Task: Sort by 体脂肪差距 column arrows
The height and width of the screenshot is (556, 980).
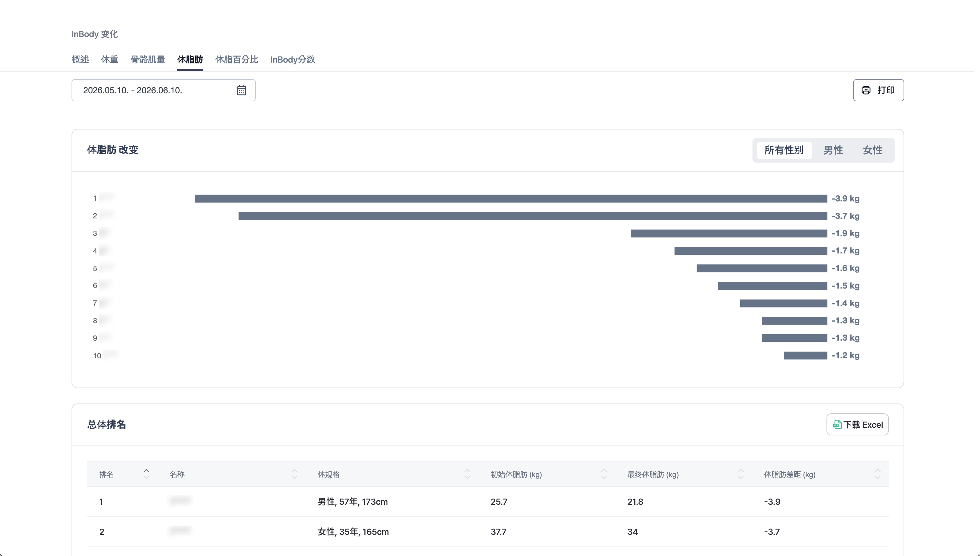Action: [877, 474]
